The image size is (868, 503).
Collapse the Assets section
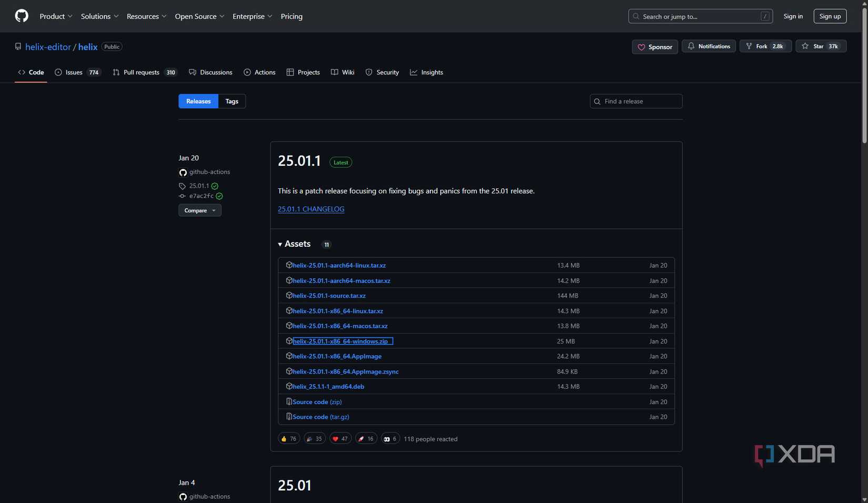pyautogui.click(x=295, y=244)
